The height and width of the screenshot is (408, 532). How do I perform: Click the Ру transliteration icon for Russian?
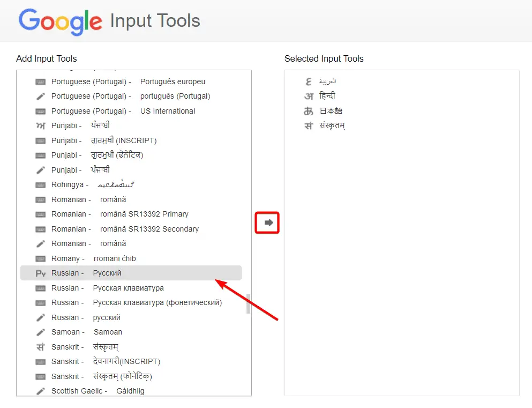click(40, 273)
